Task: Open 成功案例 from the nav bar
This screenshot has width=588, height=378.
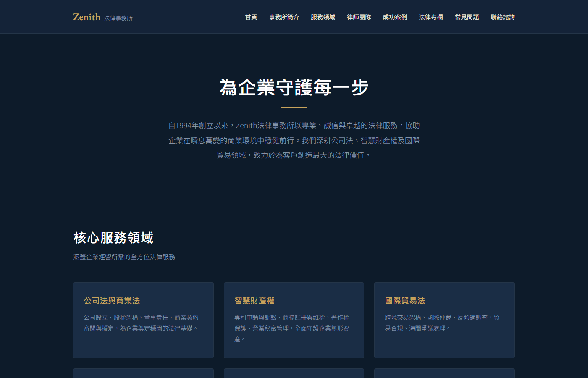Action: pyautogui.click(x=395, y=17)
